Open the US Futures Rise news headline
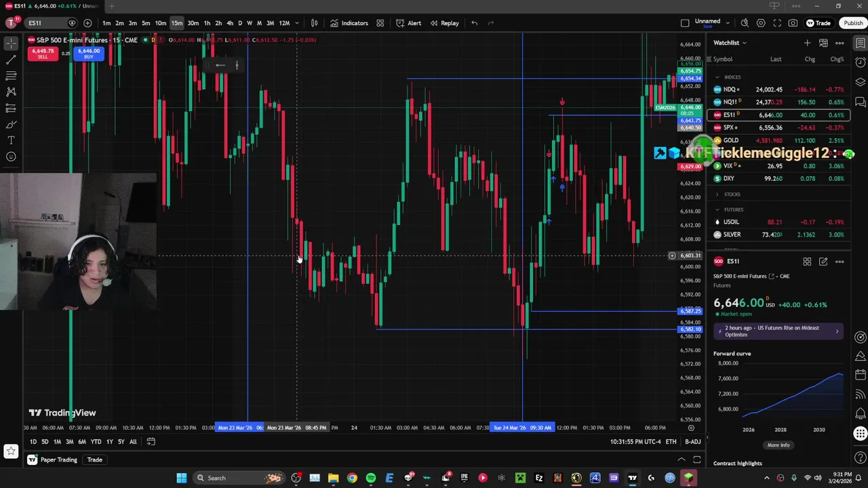The image size is (868, 488). click(778, 331)
